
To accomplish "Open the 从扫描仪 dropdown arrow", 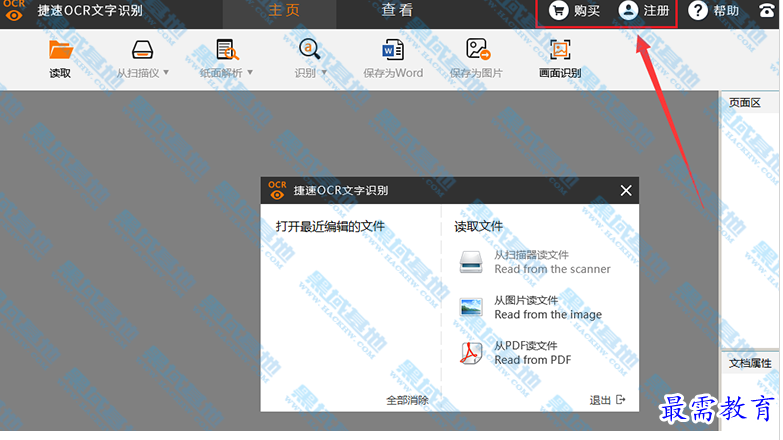I will tap(166, 73).
